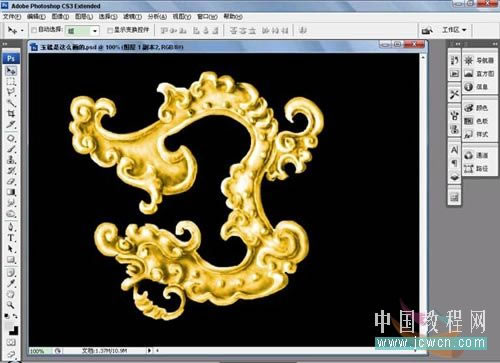Select the Slice tool
Image resolution: width=500 pixels, height=363 pixels.
pyautogui.click(x=11, y=124)
